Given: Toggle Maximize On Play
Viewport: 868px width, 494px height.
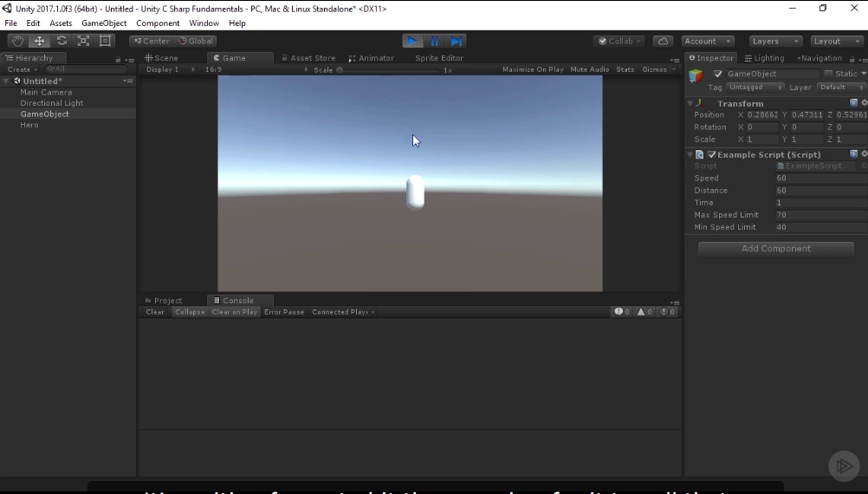Looking at the screenshot, I should click(x=533, y=69).
